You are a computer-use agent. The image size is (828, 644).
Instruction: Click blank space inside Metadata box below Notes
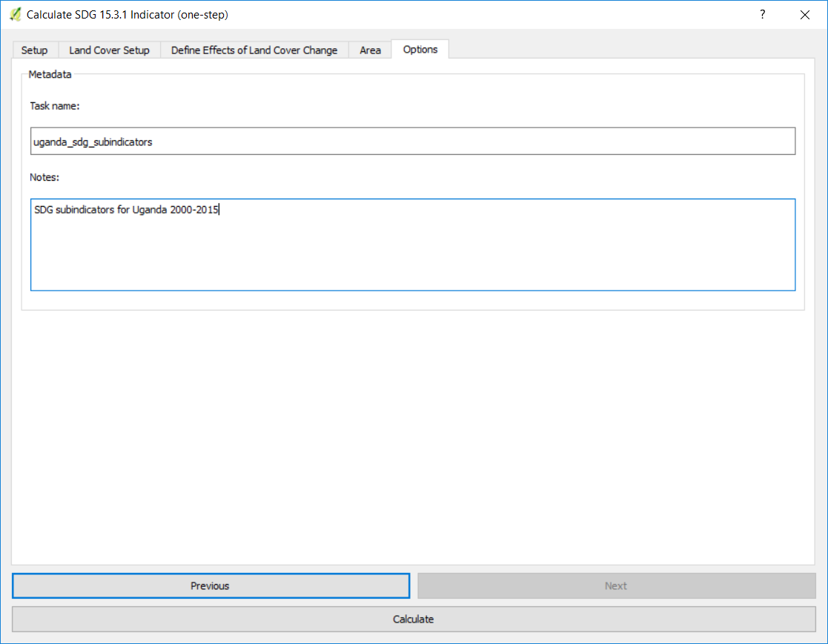412,300
